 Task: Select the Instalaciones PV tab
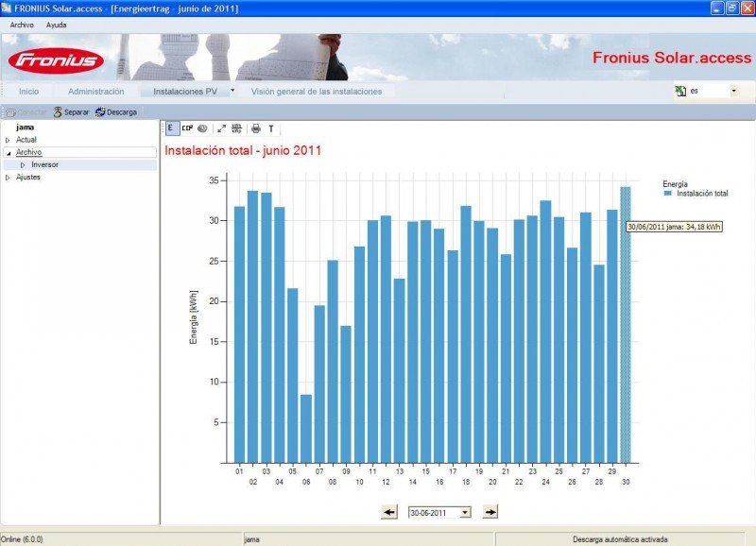coord(185,91)
